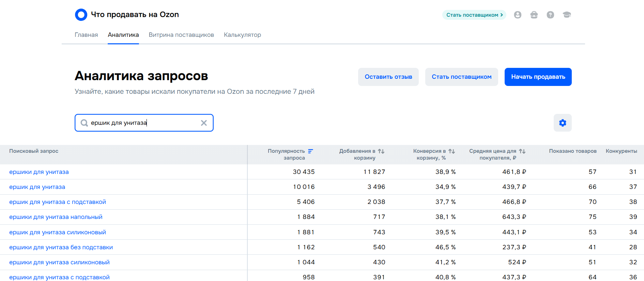This screenshot has width=644, height=281.
Task: Open the user profile icon
Action: [x=518, y=15]
